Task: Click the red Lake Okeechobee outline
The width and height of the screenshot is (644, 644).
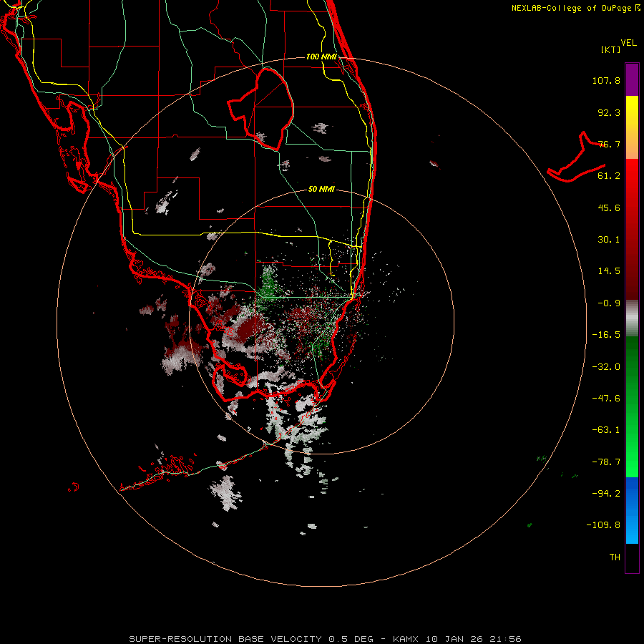Action: click(261, 109)
